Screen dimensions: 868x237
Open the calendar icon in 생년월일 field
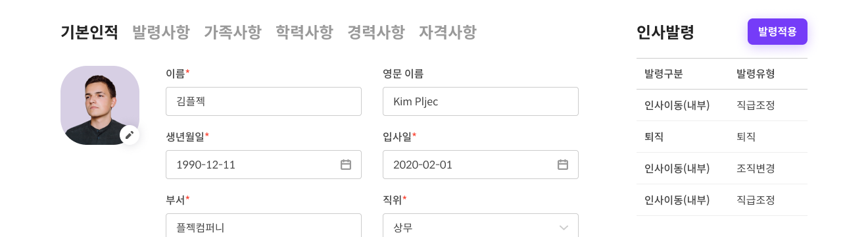pyautogui.click(x=346, y=165)
